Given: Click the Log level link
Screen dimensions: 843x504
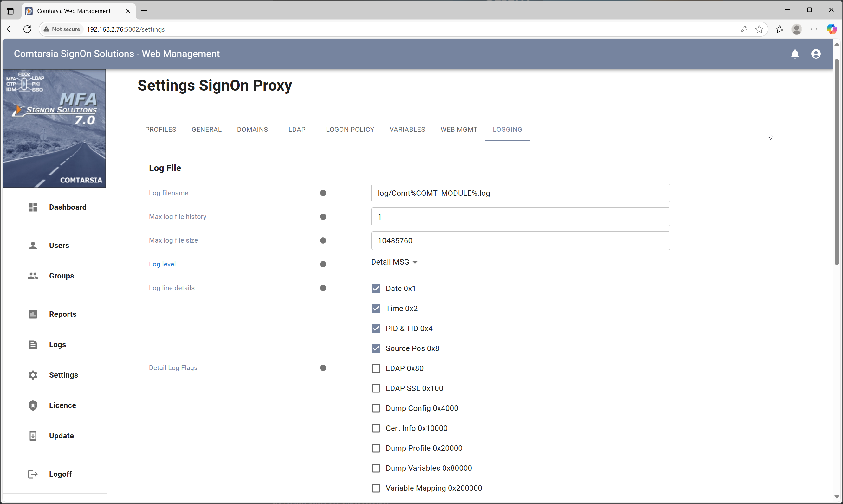Looking at the screenshot, I should click(x=162, y=264).
